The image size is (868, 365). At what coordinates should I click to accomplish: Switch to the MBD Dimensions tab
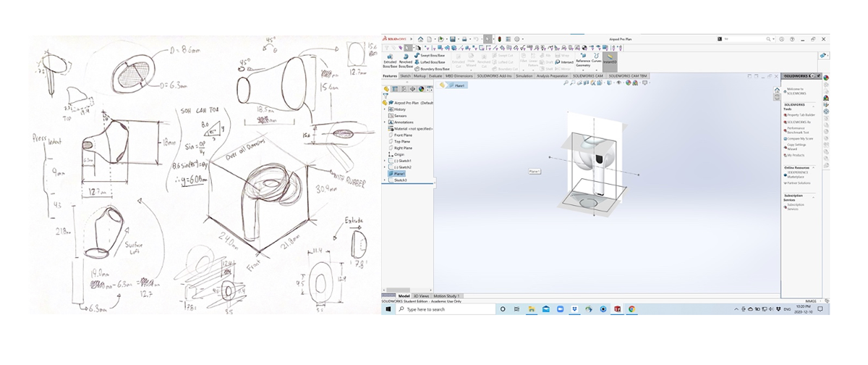pos(459,76)
